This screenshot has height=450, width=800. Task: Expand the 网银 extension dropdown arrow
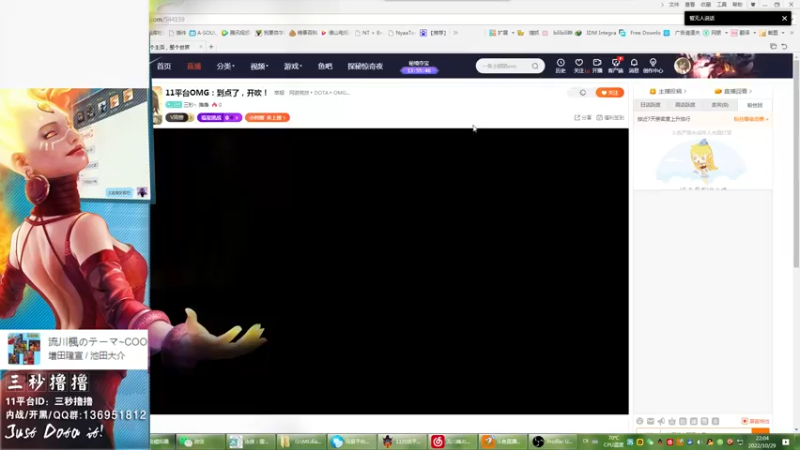click(x=726, y=33)
